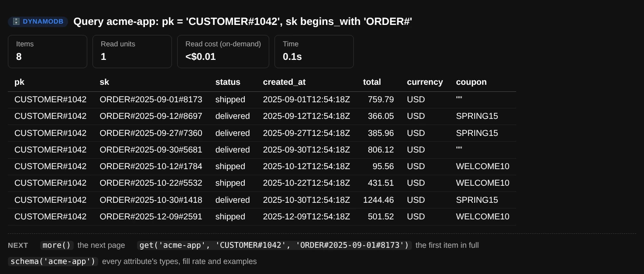Click the query title heading text
This screenshot has height=274, width=644.
pyautogui.click(x=243, y=21)
